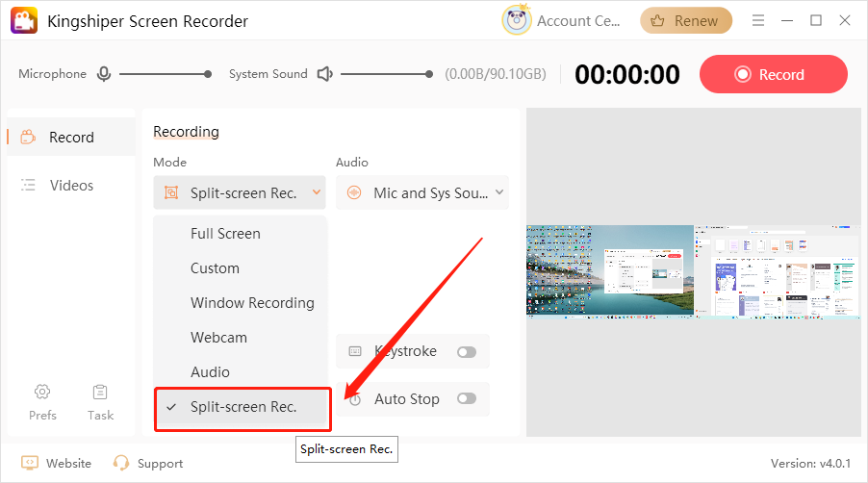Screen dimensions: 868x483
Task: Mute the microphone via its icon
Action: click(x=104, y=73)
